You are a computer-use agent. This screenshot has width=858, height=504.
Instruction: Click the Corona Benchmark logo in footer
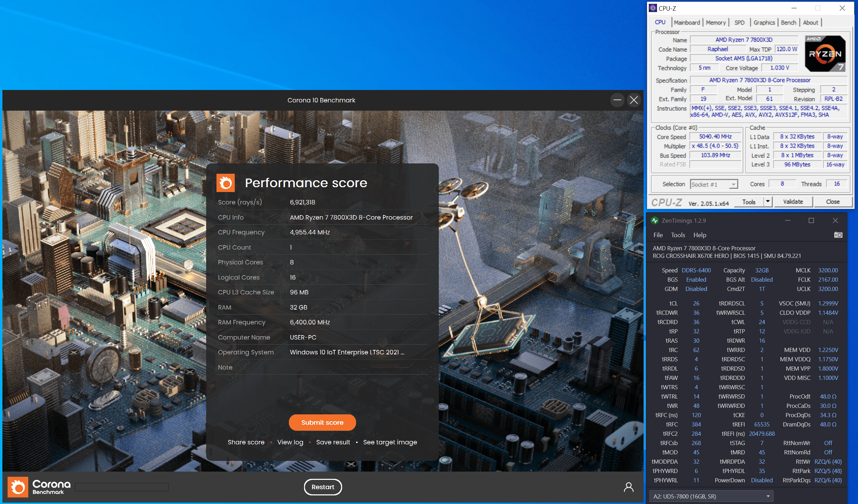pos(39,487)
